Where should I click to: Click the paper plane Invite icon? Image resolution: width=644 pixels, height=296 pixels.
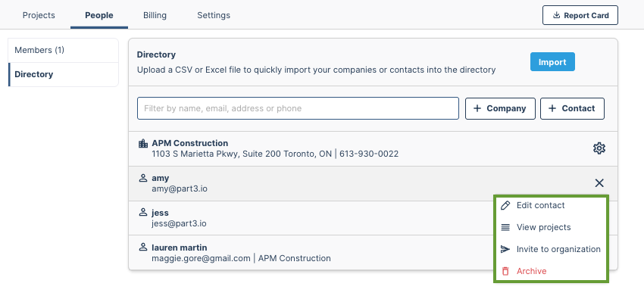pos(505,249)
